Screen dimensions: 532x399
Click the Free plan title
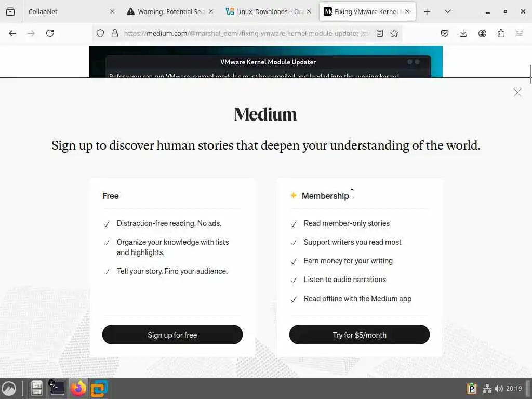pos(110,196)
